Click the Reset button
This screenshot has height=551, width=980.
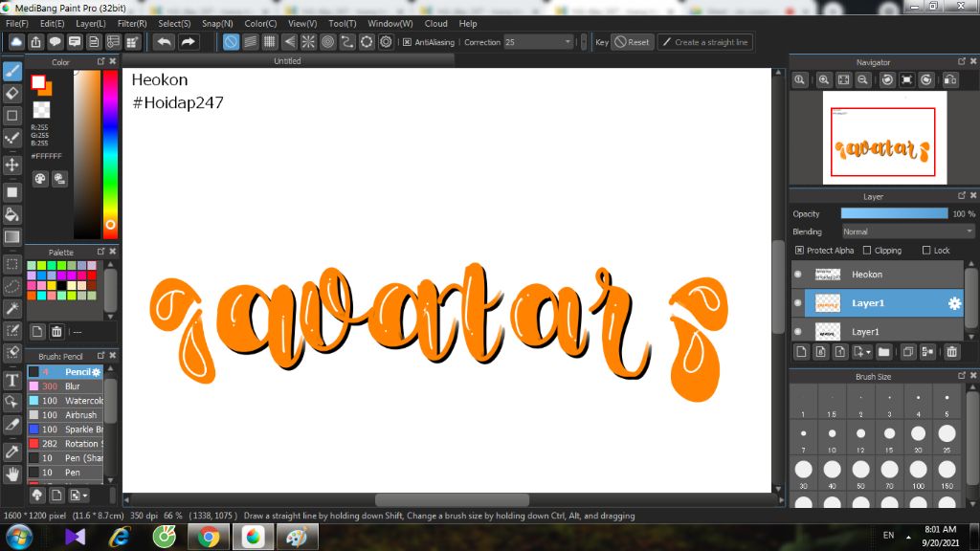tap(632, 42)
